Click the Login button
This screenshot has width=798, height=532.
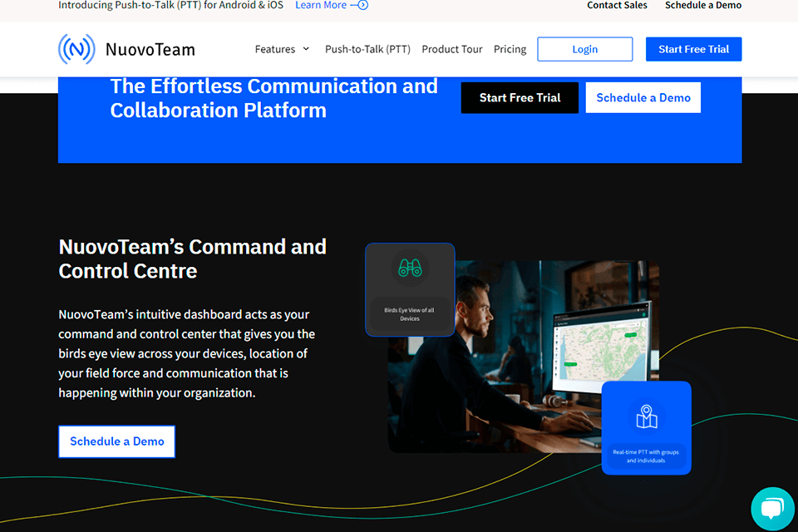pyautogui.click(x=584, y=49)
